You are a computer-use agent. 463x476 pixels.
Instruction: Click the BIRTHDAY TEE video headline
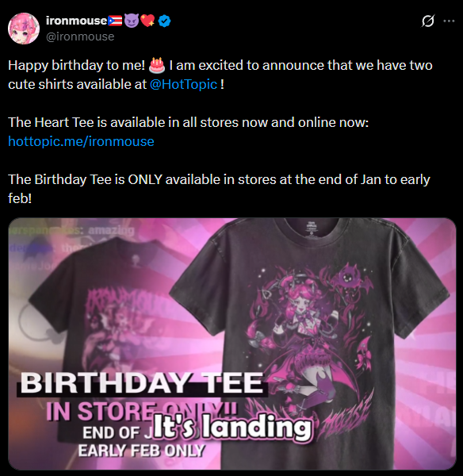point(142,383)
